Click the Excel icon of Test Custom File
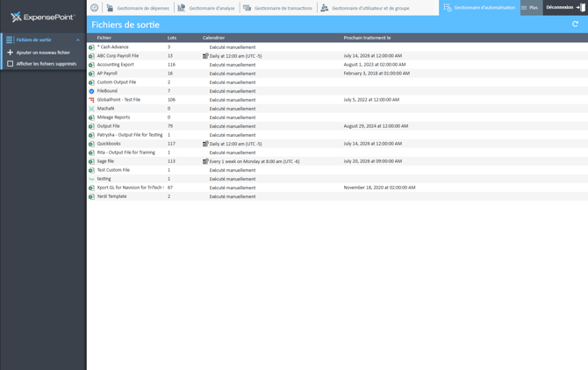This screenshot has width=588, height=370. 91,170
